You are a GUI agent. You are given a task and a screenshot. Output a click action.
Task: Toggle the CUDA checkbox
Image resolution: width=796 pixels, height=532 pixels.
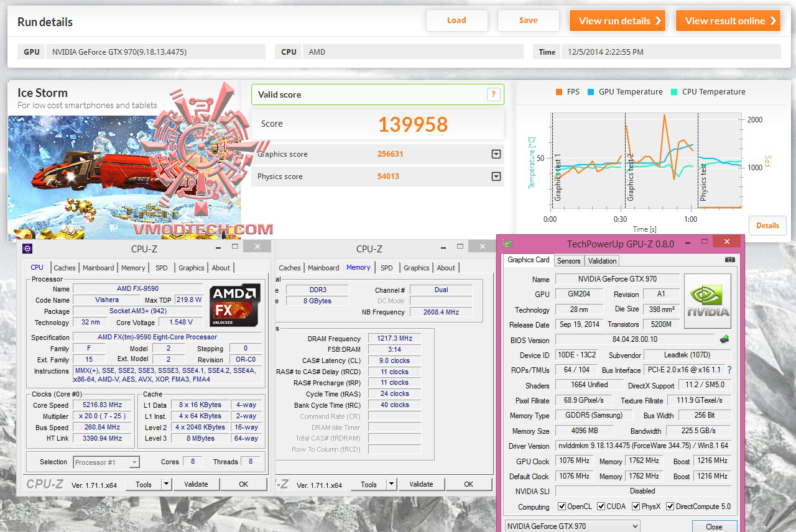tap(601, 507)
